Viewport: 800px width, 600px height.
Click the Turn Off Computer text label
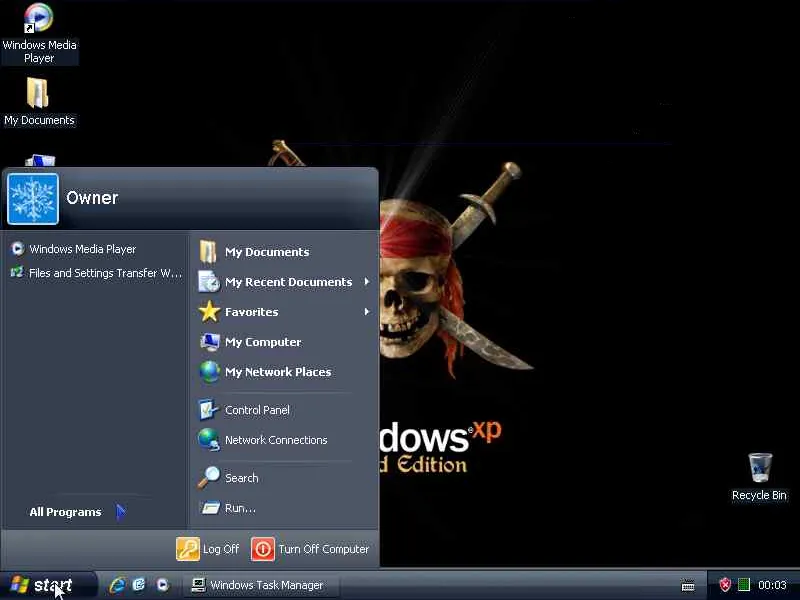pyautogui.click(x=323, y=549)
